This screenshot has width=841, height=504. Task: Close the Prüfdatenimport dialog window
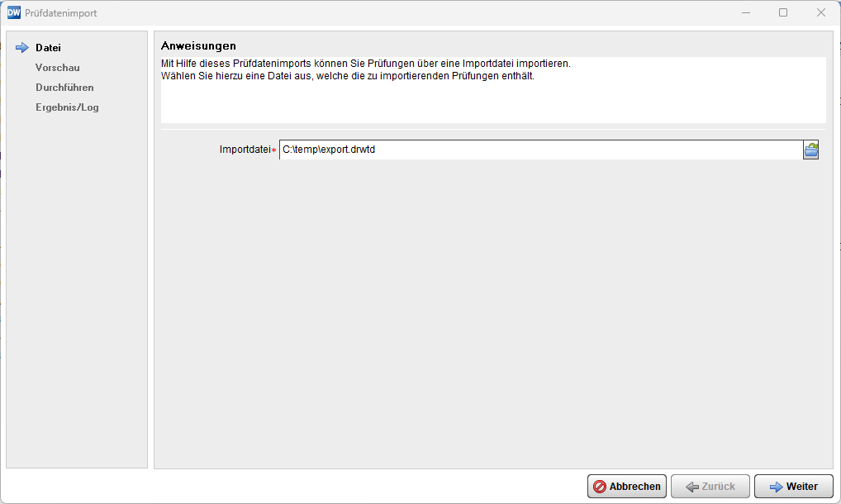coord(820,12)
